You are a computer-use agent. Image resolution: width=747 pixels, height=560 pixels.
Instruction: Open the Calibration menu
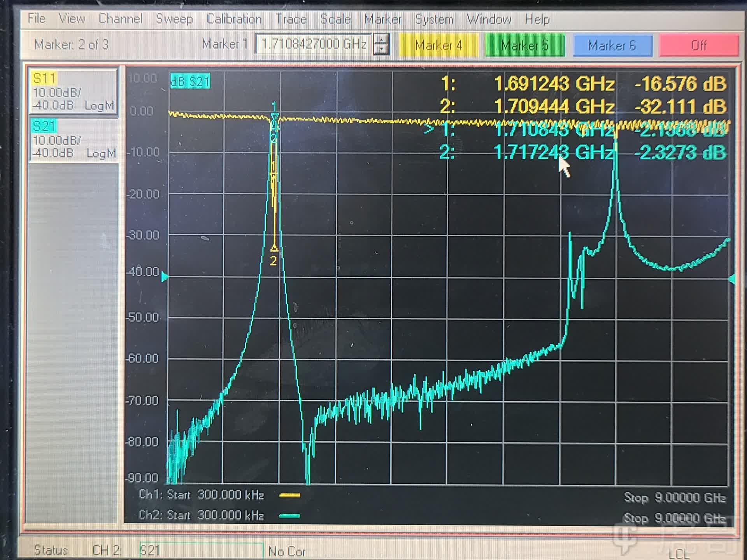tap(234, 19)
